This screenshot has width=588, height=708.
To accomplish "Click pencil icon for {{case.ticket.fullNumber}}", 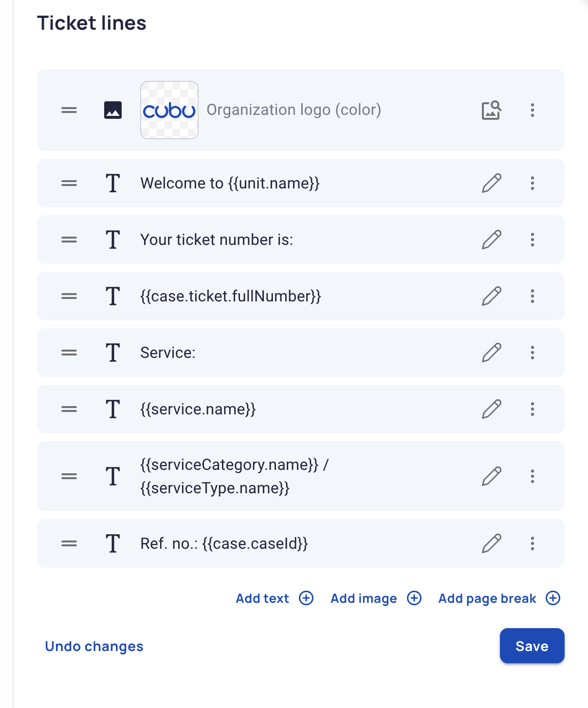I will 492,296.
